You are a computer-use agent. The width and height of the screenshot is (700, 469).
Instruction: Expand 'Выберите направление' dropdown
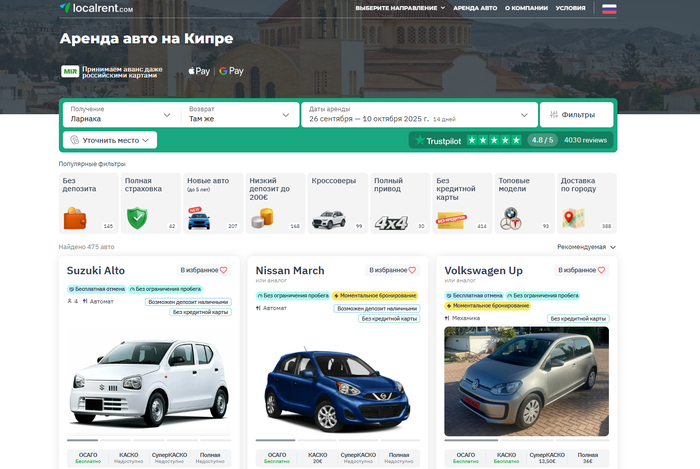pos(400,8)
